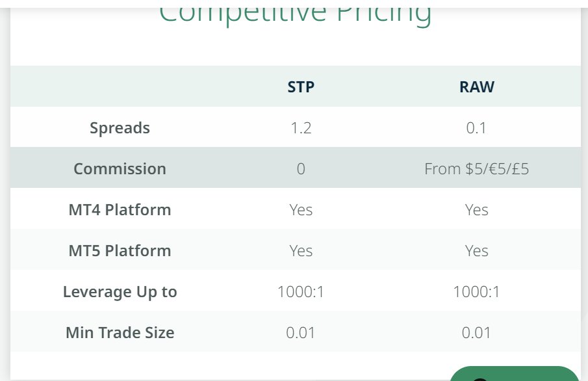Image resolution: width=588 pixels, height=381 pixels.
Task: Click the Leverage Up to label
Action: [x=120, y=292]
